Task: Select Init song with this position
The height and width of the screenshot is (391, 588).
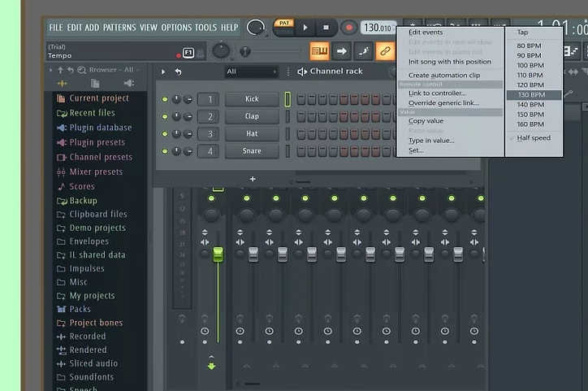Action: coord(450,62)
